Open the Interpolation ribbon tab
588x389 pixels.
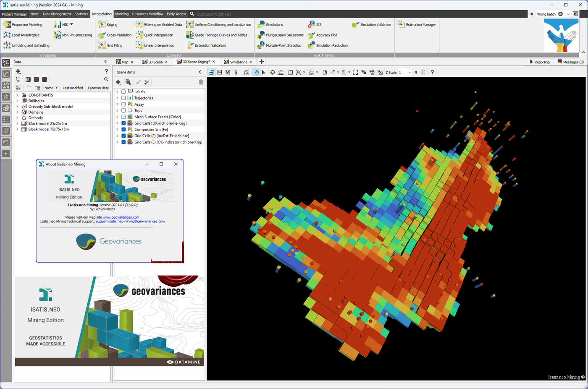[x=102, y=14]
